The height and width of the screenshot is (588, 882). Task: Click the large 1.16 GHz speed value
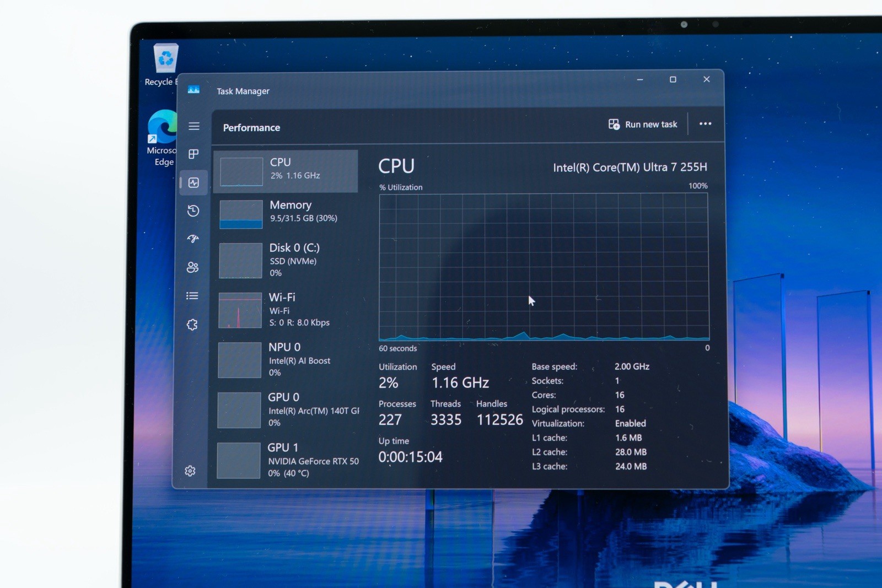460,382
